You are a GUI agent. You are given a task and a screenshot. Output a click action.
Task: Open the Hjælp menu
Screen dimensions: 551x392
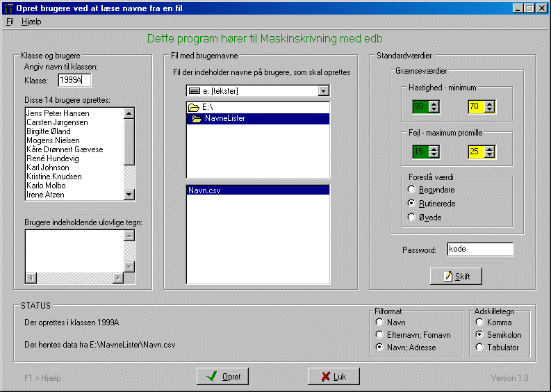31,22
